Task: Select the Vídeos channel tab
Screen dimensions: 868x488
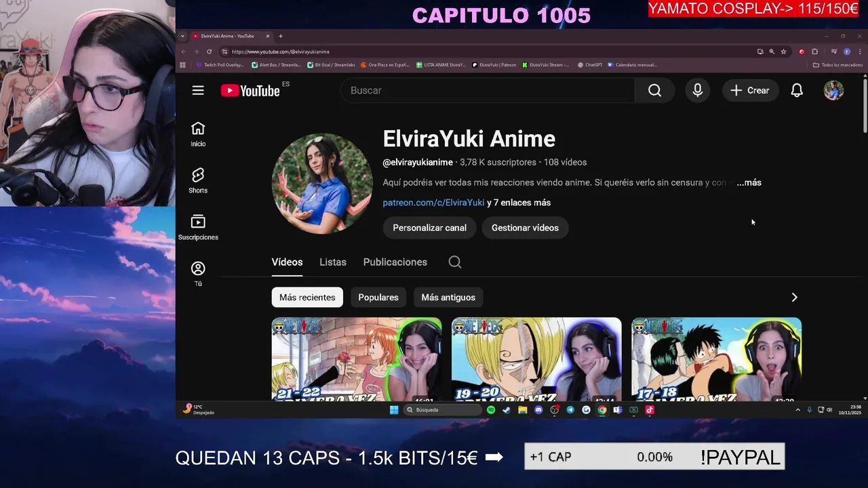Action: (287, 262)
